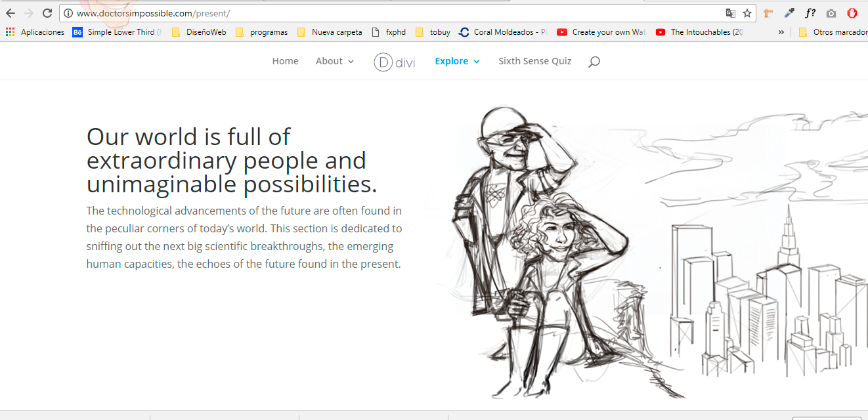This screenshot has height=420, width=868.
Task: Open the DiseñoWeb bookmark folder
Action: pyautogui.click(x=199, y=32)
